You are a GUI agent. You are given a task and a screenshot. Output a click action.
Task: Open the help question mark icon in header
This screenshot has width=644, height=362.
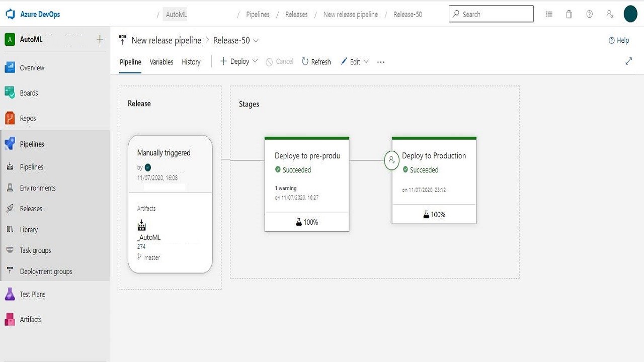click(589, 14)
